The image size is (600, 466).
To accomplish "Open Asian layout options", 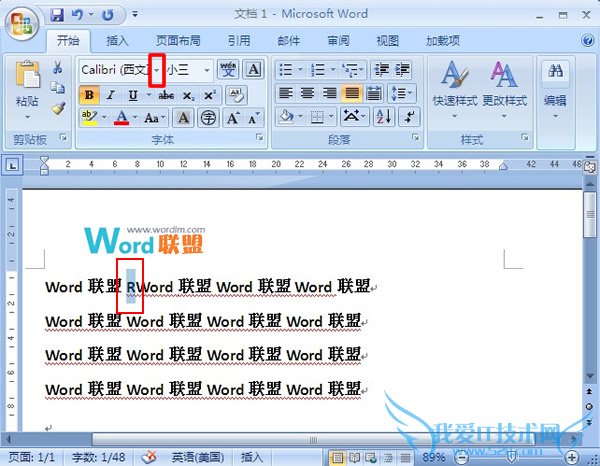I will tap(354, 117).
